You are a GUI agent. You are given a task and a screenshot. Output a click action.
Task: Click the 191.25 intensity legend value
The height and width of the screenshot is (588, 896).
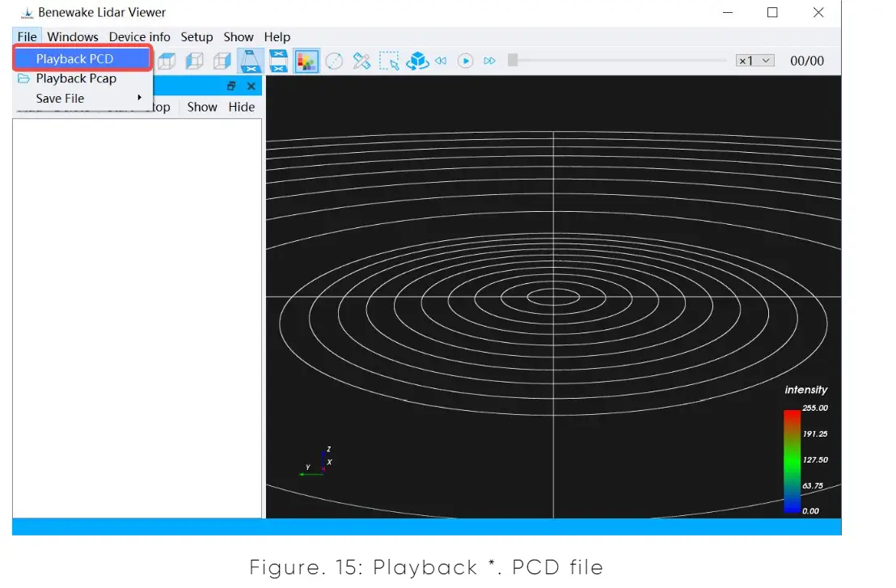(815, 434)
